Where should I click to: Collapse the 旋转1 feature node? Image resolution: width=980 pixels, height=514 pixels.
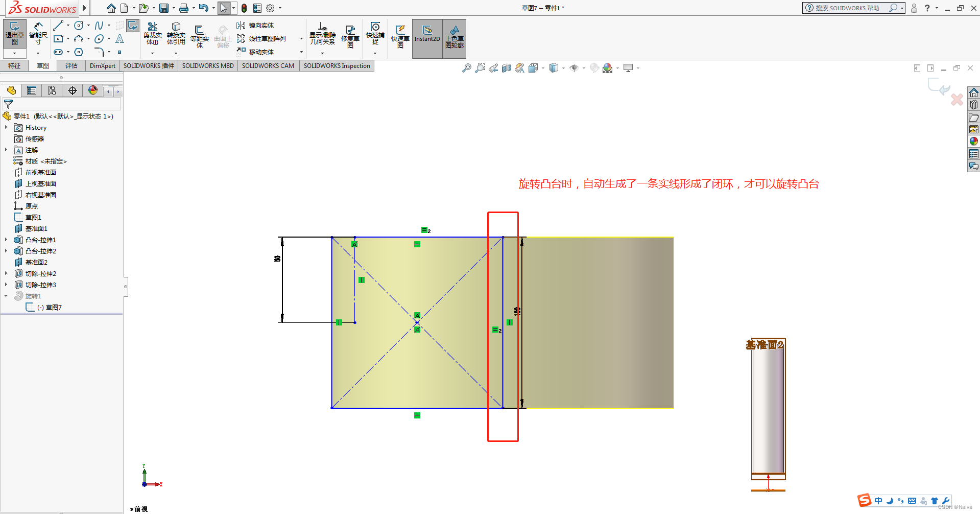6,296
